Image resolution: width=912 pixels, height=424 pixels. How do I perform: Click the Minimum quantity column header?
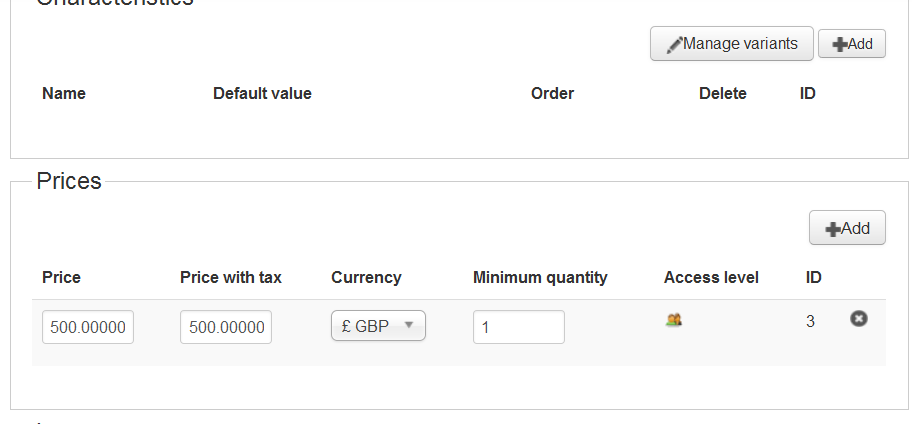[x=540, y=277]
